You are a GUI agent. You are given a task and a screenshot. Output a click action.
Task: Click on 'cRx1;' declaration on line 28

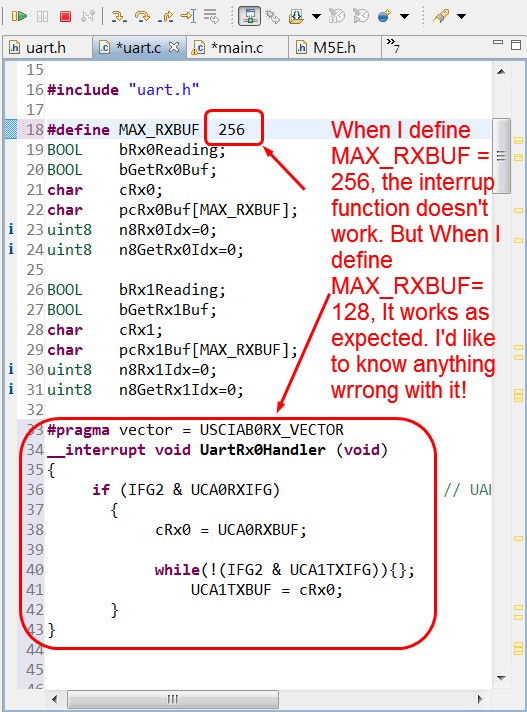click(140, 330)
